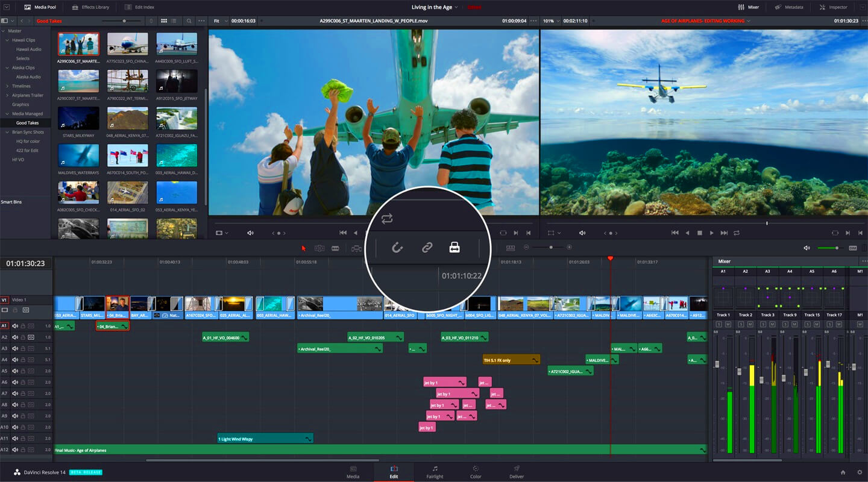Open timeline viewer 101% zoom dropdown
This screenshot has width=868, height=482.
click(552, 21)
